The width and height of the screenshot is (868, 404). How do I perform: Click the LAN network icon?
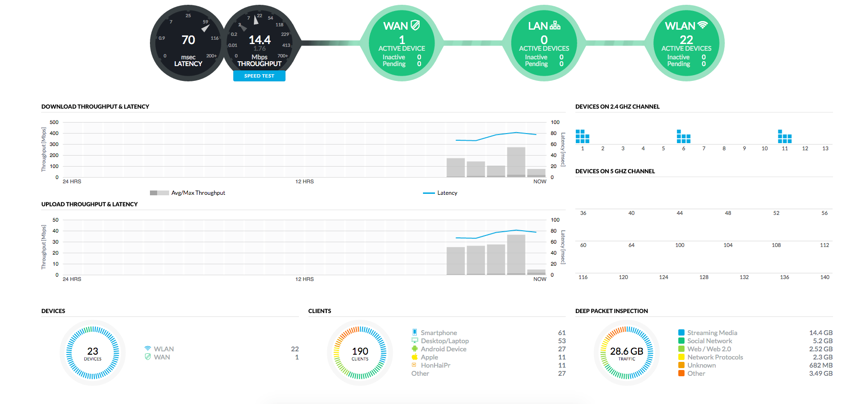[555, 25]
